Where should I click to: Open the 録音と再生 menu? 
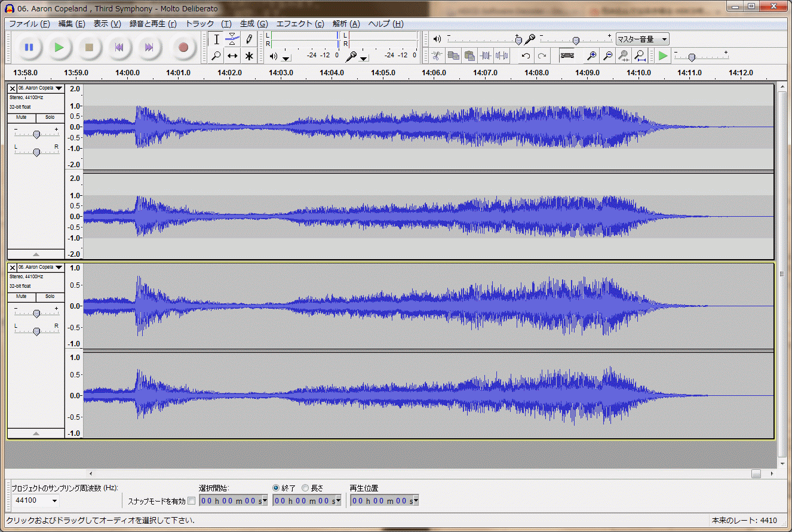coord(153,24)
